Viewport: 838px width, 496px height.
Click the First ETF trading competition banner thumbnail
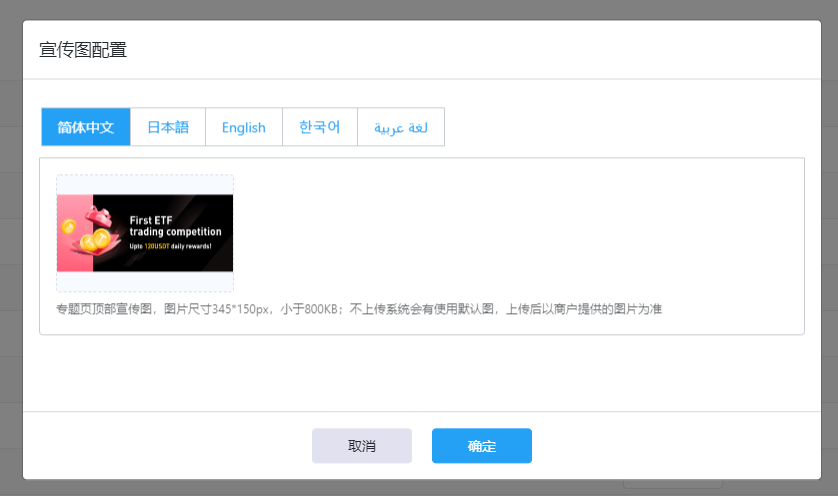(x=145, y=233)
